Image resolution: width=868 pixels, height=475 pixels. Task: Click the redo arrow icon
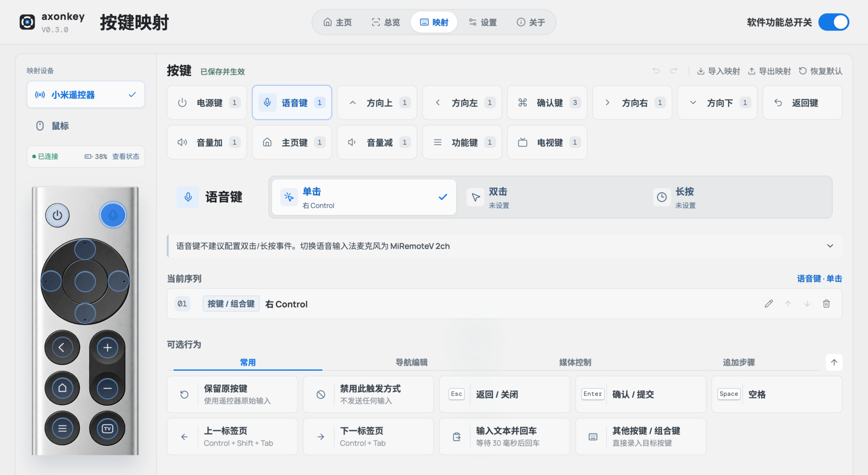674,71
